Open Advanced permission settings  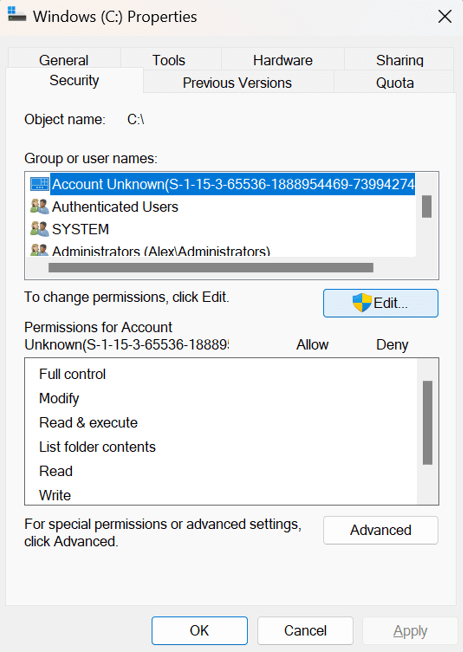click(x=381, y=530)
